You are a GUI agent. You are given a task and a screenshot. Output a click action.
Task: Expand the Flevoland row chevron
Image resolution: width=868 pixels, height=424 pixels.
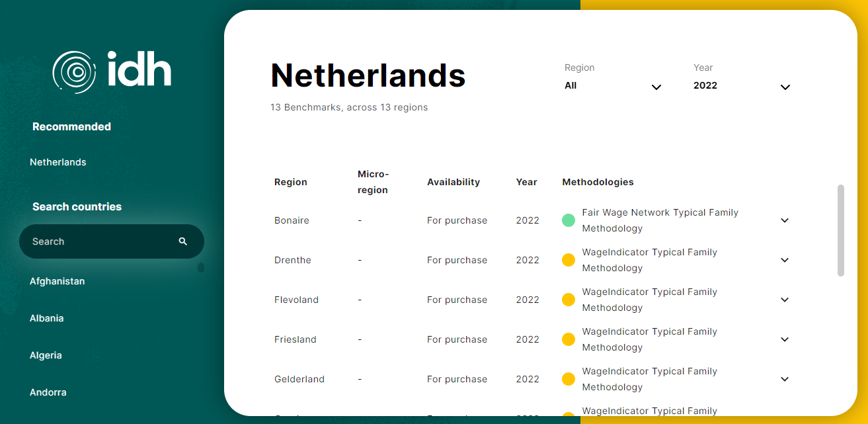click(x=785, y=300)
